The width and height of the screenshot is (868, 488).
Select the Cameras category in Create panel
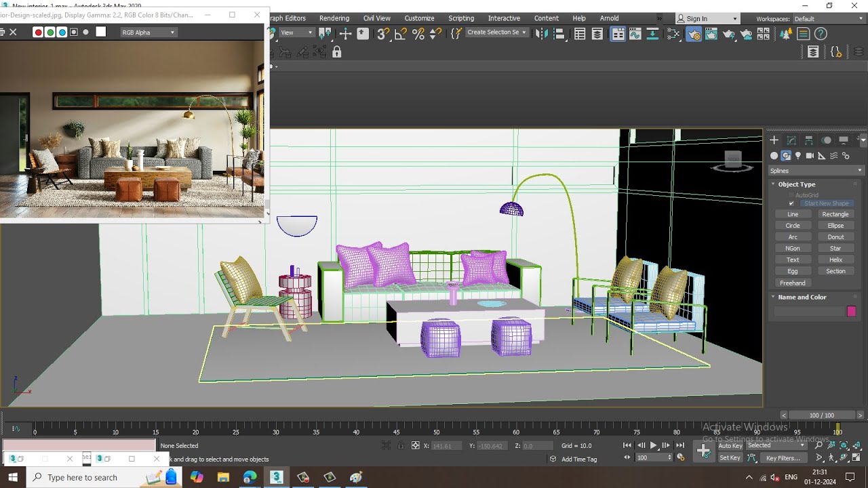[x=810, y=155]
